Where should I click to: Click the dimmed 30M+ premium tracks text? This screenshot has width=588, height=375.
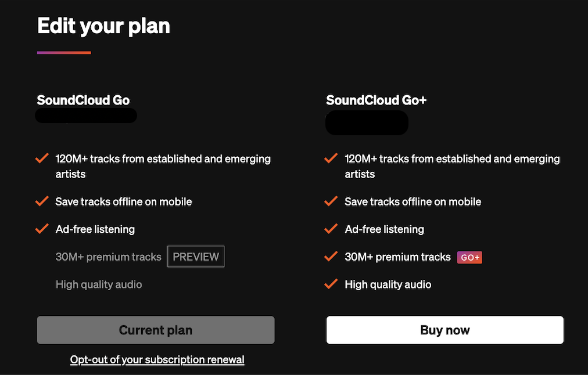(108, 257)
